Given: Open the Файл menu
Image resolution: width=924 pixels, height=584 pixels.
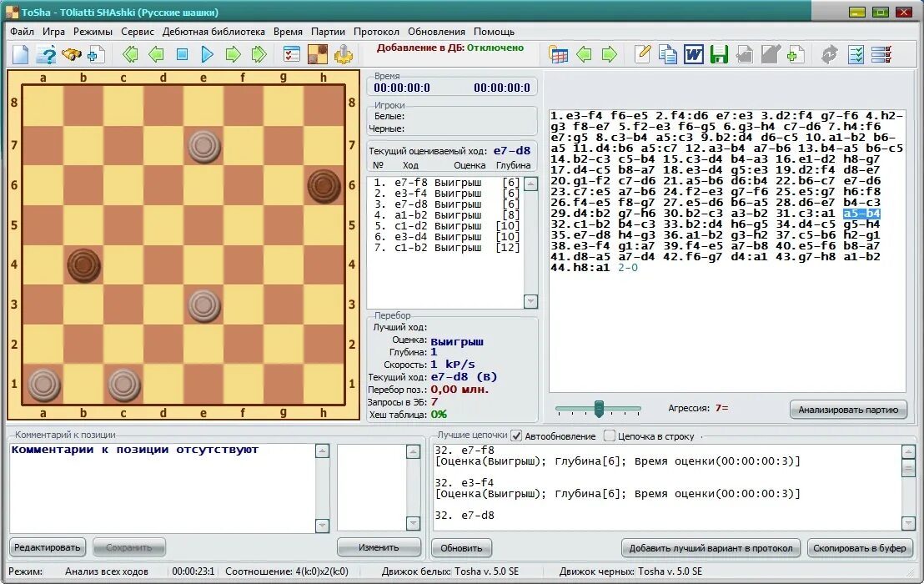Looking at the screenshot, I should (22, 32).
